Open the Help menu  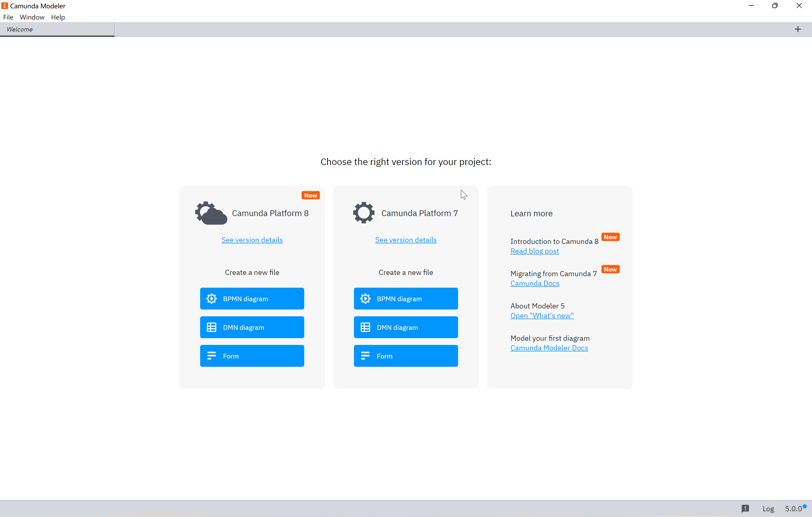58,17
